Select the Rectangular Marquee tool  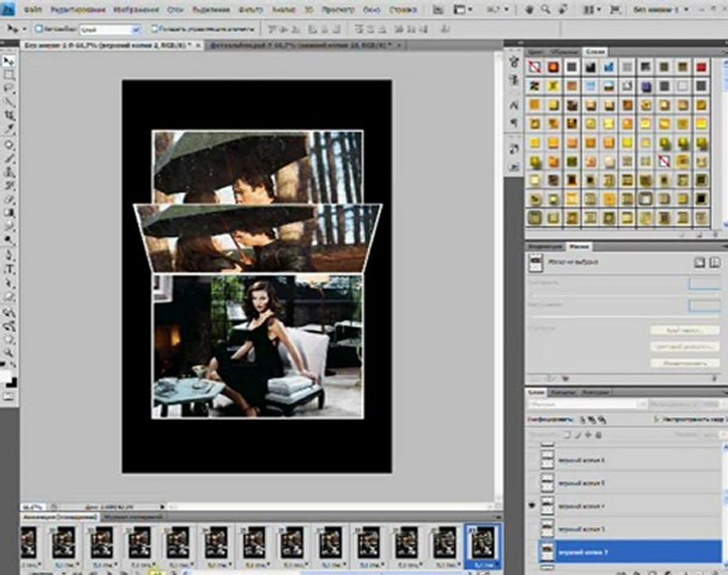point(8,75)
